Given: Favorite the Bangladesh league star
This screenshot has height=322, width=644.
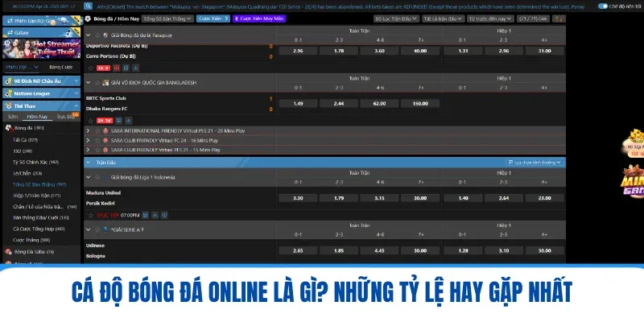Looking at the screenshot, I should click(97, 83).
